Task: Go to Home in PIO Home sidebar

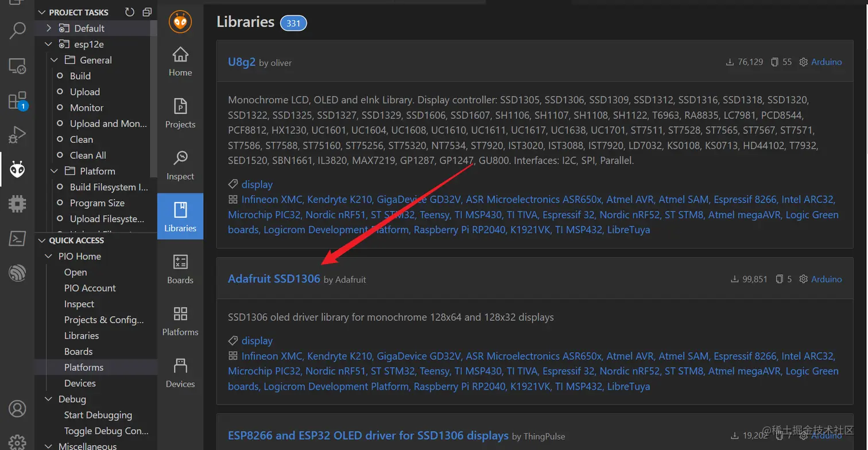Action: coord(180,61)
